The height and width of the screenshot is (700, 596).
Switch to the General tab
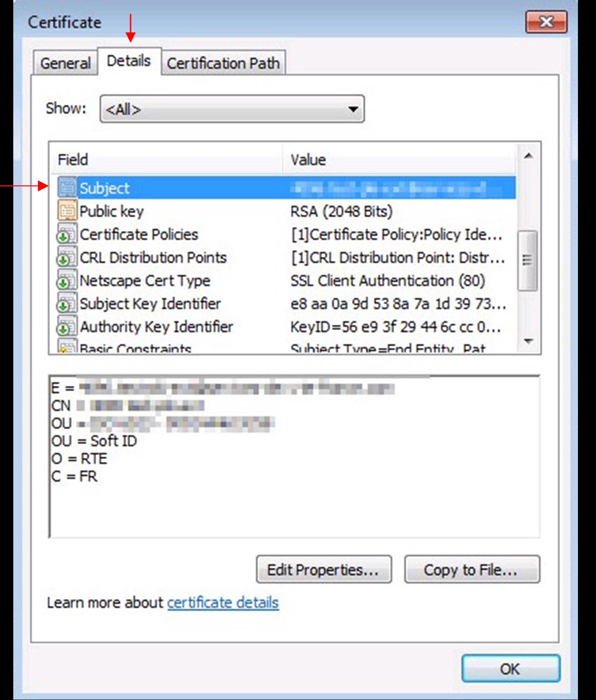[65, 63]
